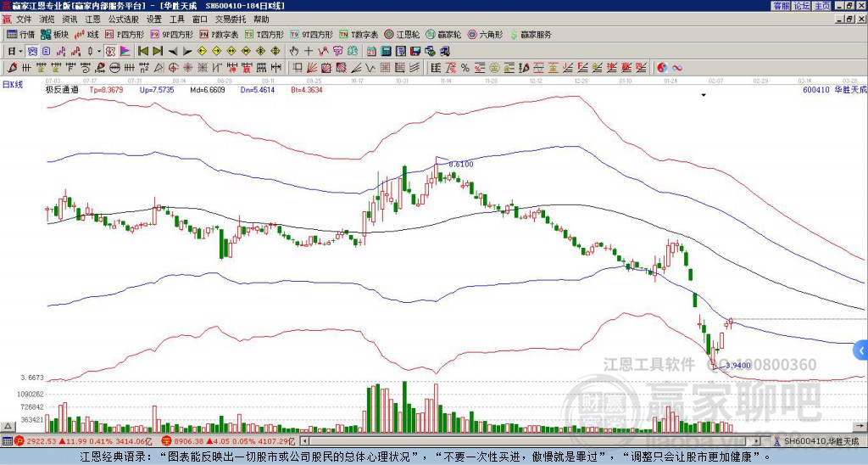Screen dimensions: 868x465
Task: Click the red target crosshair circle icon
Action: [x=173, y=68]
